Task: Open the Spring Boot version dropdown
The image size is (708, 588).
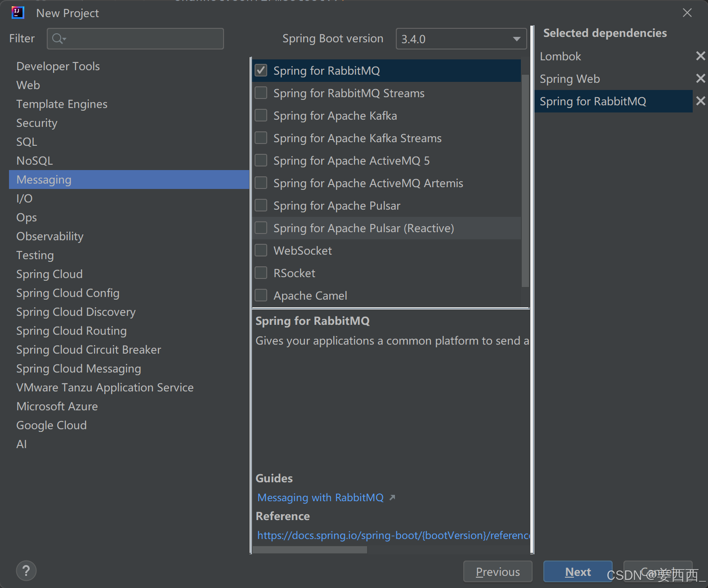Action: (x=461, y=39)
